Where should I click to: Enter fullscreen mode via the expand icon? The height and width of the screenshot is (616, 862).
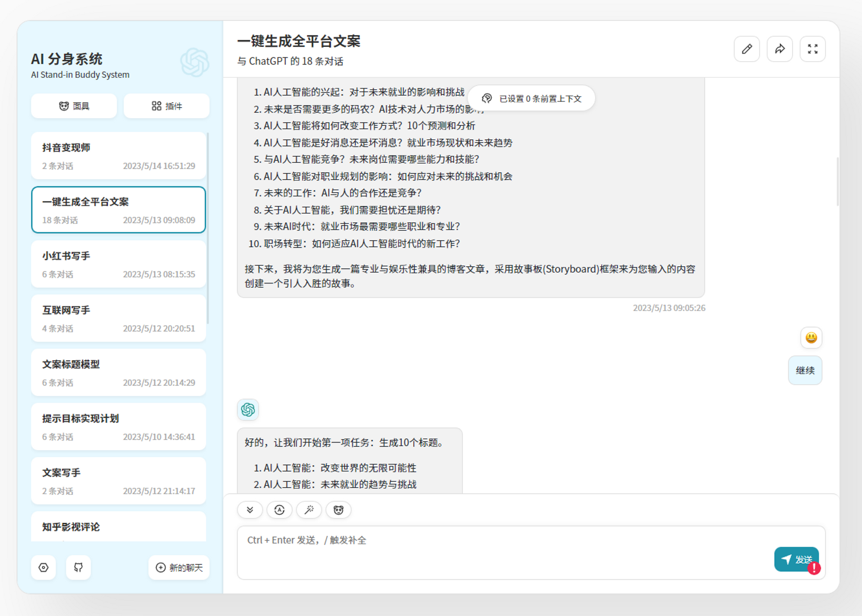click(812, 49)
